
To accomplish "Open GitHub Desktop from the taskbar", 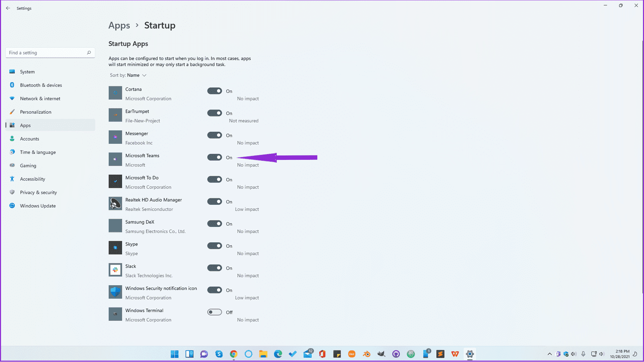I will pos(396,354).
